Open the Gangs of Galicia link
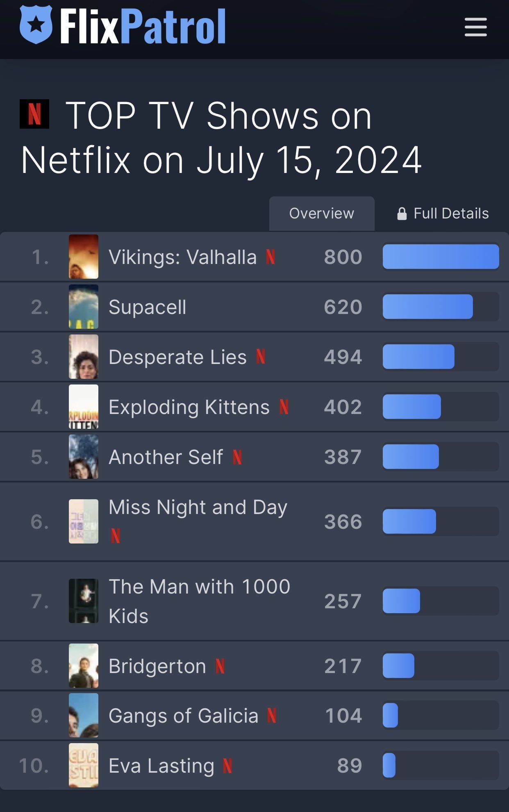The height and width of the screenshot is (812, 509). (184, 716)
